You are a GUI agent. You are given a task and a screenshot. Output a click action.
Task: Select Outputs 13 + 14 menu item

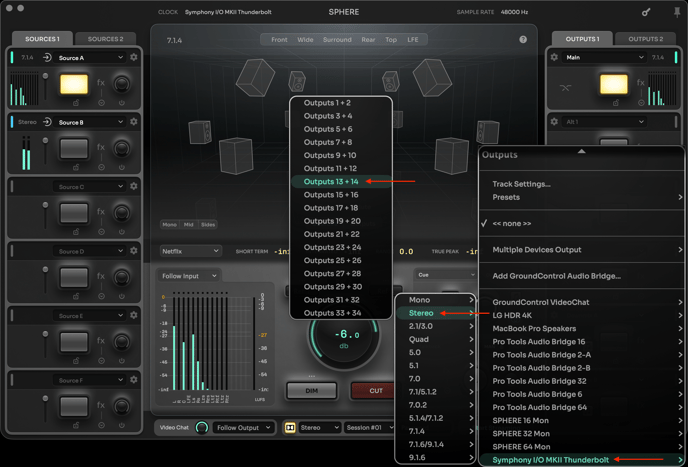click(331, 182)
